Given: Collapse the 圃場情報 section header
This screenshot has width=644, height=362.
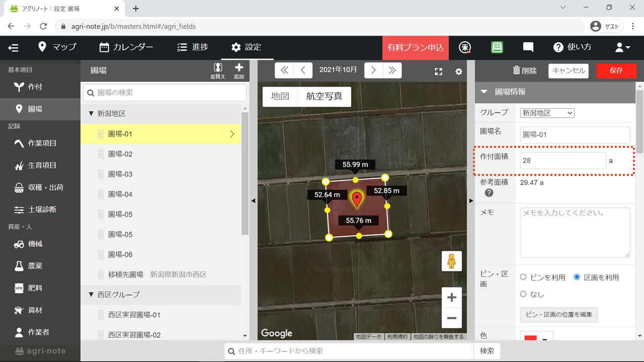Looking at the screenshot, I should click(x=484, y=92).
